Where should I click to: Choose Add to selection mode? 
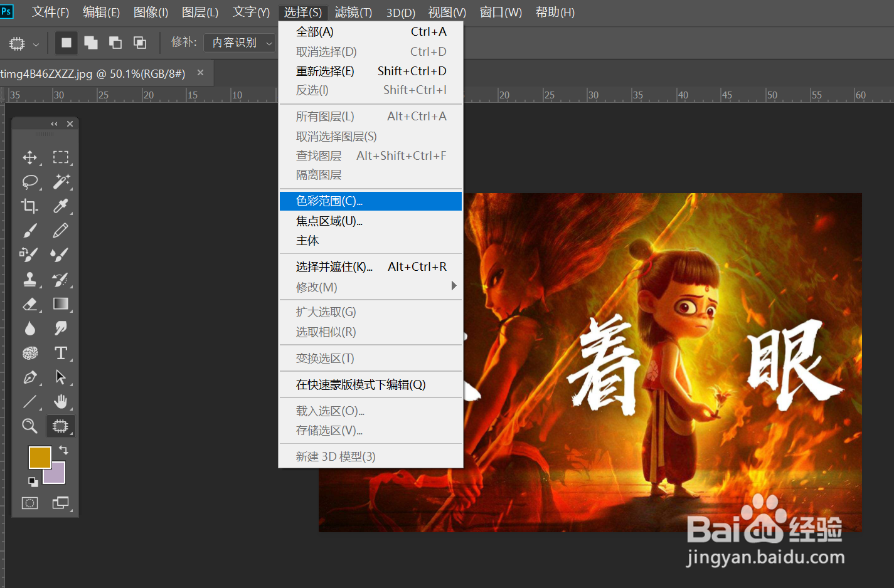(91, 43)
